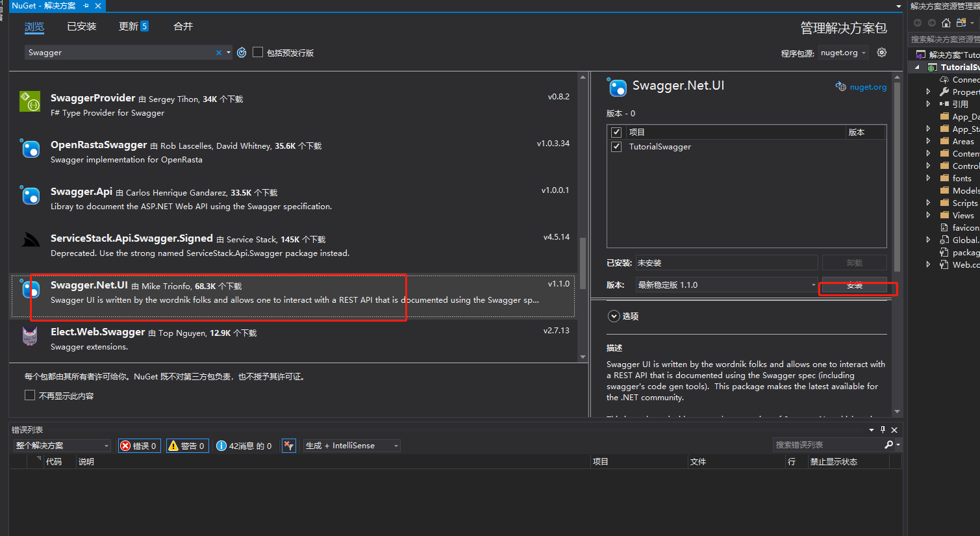
Task: Open the 程序包源 nuget.org dropdown
Action: pos(842,52)
